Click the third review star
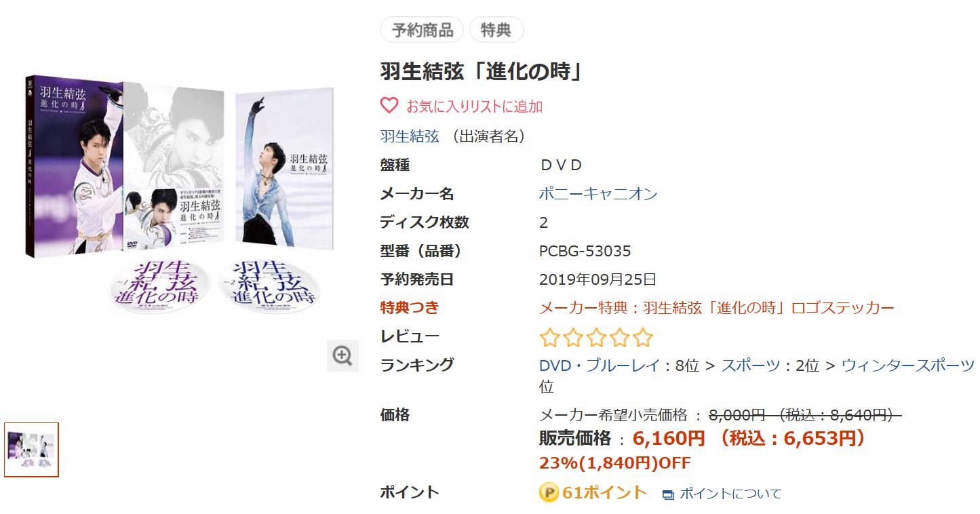Image resolution: width=980 pixels, height=514 pixels. tap(596, 337)
